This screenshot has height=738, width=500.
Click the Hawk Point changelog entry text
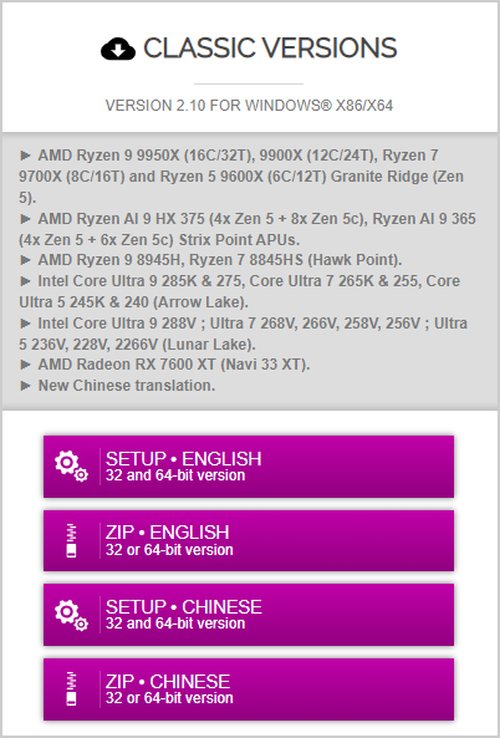220,260
